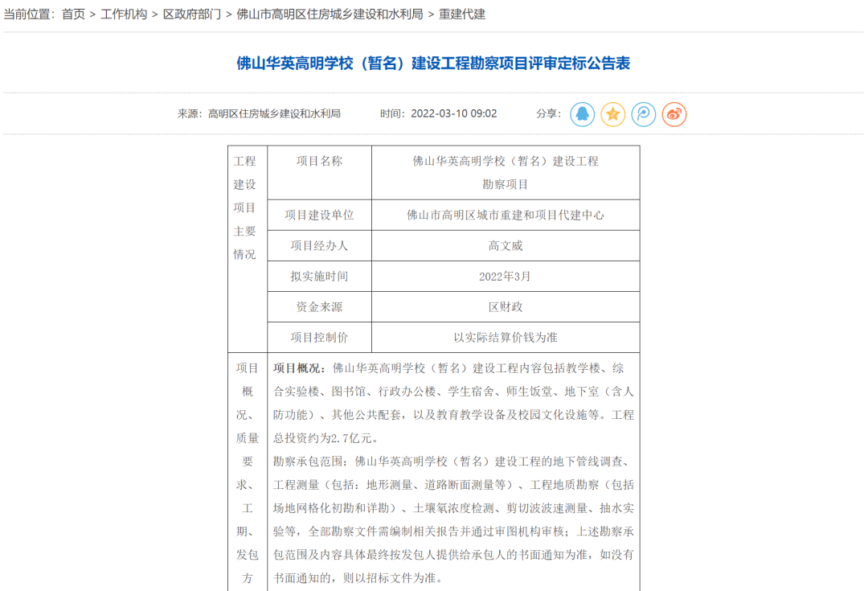868x591 pixels.
Task: Share the page via QQ penguin icon
Action: pos(582,114)
